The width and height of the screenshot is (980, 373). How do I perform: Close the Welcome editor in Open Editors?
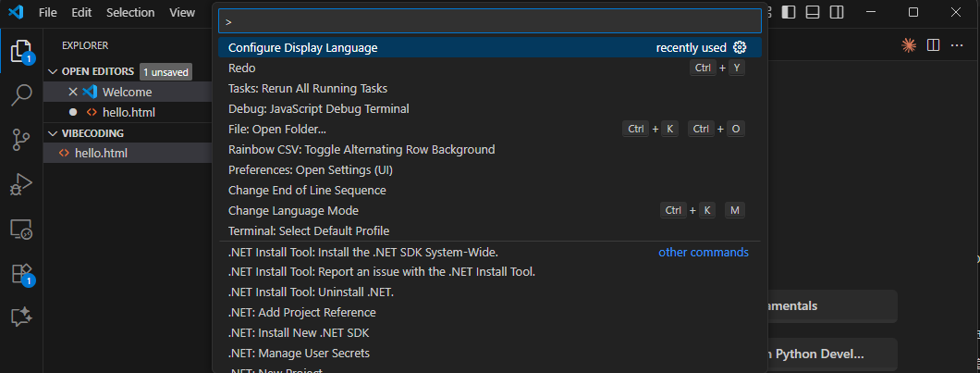pos(74,92)
